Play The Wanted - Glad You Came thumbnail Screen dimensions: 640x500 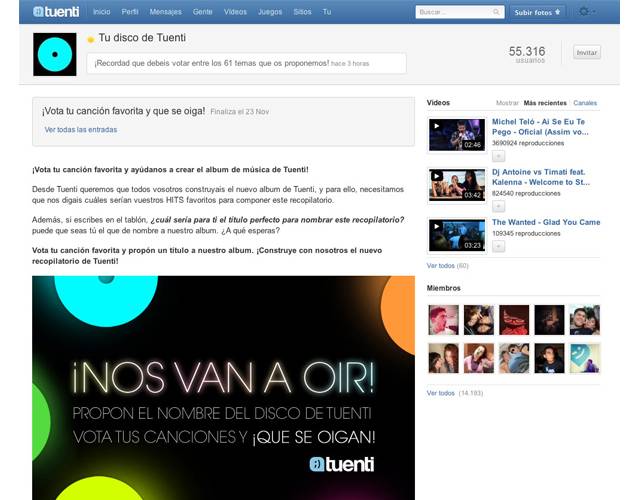click(x=457, y=236)
